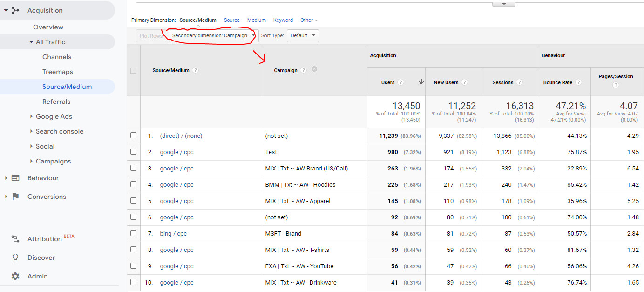Click the Admin gear icon
644x292 pixels.
pos(15,276)
